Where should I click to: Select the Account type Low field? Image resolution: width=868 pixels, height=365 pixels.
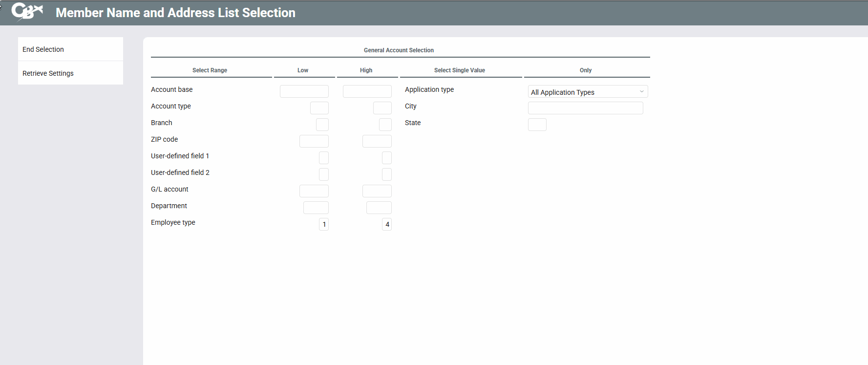pyautogui.click(x=319, y=108)
